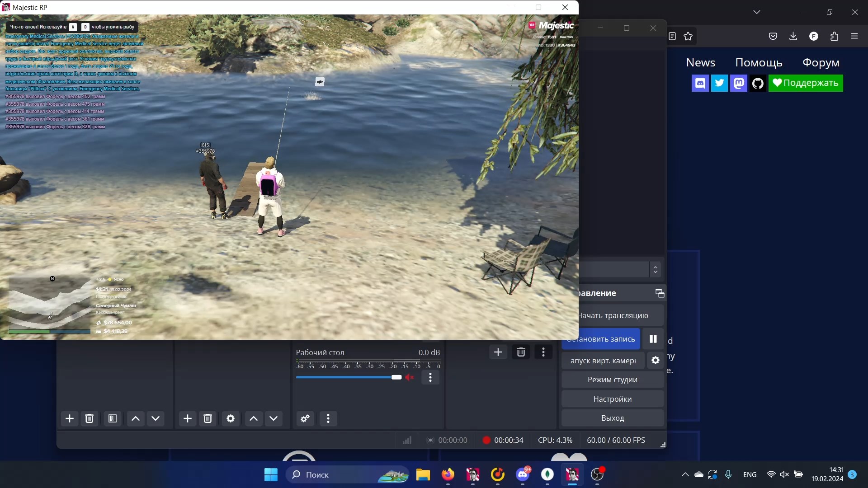
Task: Remove selected scene with trash icon
Action: 90,418
